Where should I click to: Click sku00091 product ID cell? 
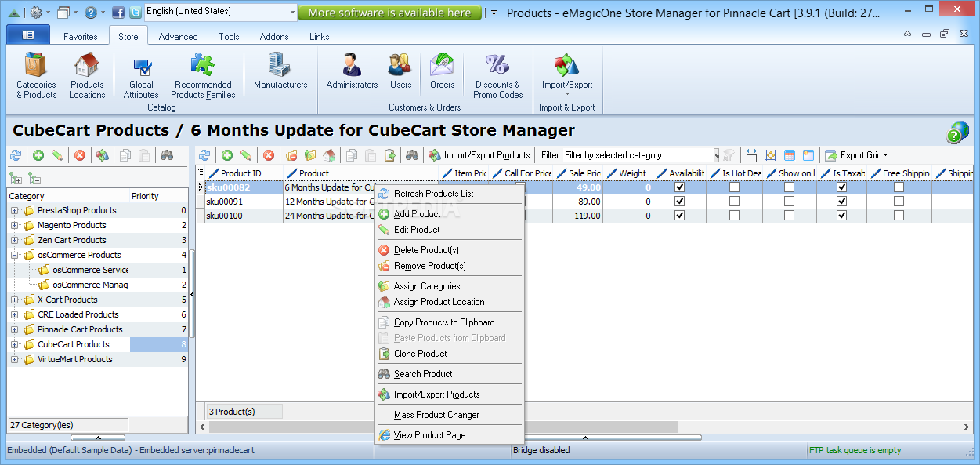pos(244,202)
